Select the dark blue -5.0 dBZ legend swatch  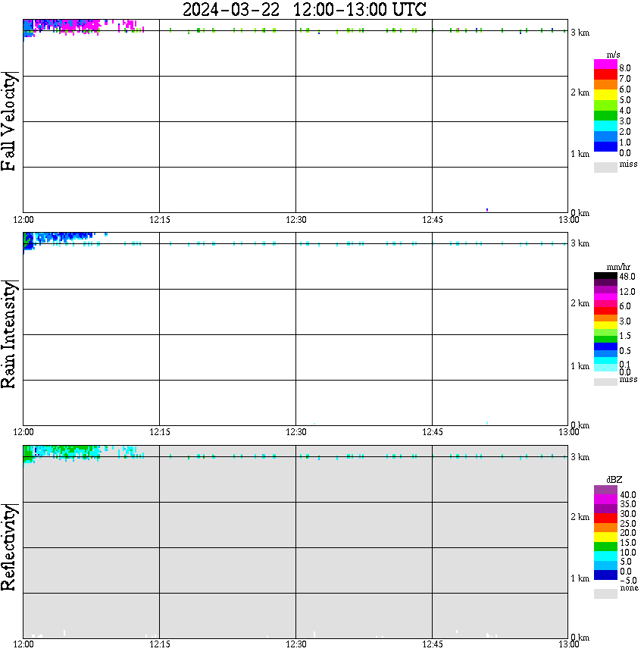[x=605, y=575]
